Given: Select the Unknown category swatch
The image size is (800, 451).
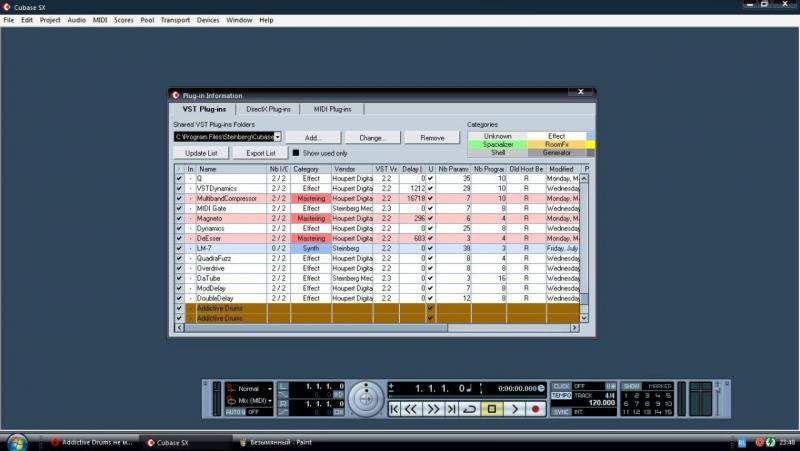Looking at the screenshot, I should pyautogui.click(x=497, y=136).
